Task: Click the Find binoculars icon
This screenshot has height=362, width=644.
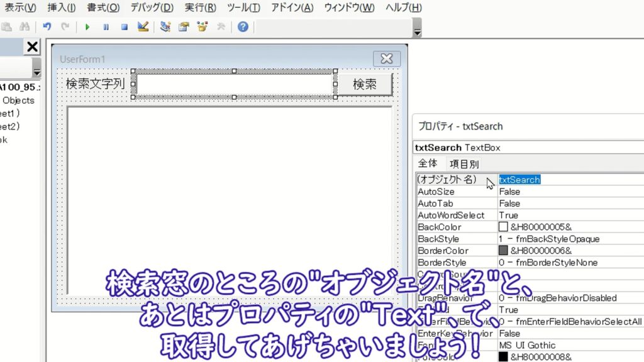Action: (25, 27)
